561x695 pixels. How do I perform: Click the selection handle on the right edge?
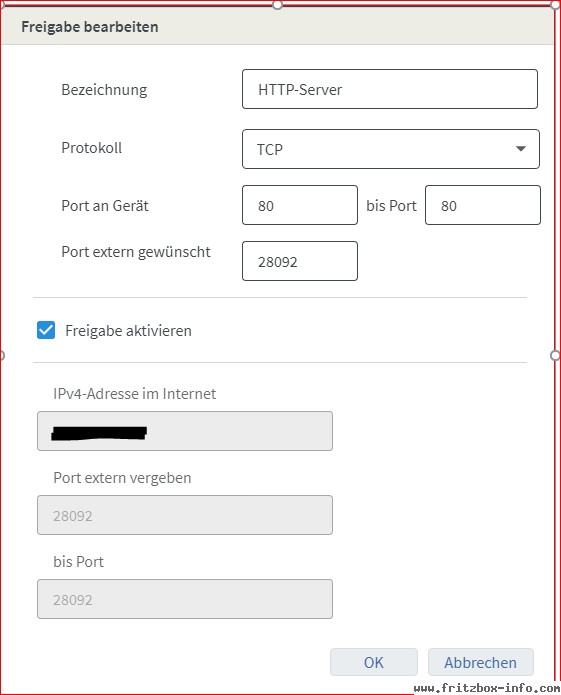click(555, 355)
